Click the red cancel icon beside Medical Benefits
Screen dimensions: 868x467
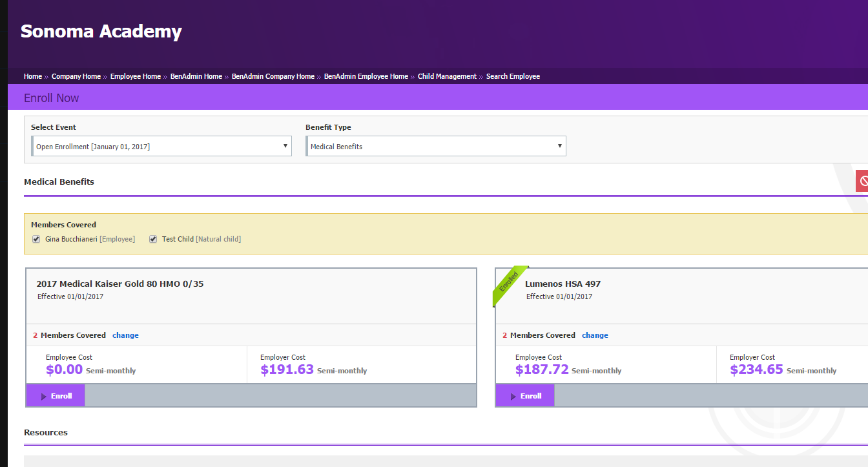(862, 182)
